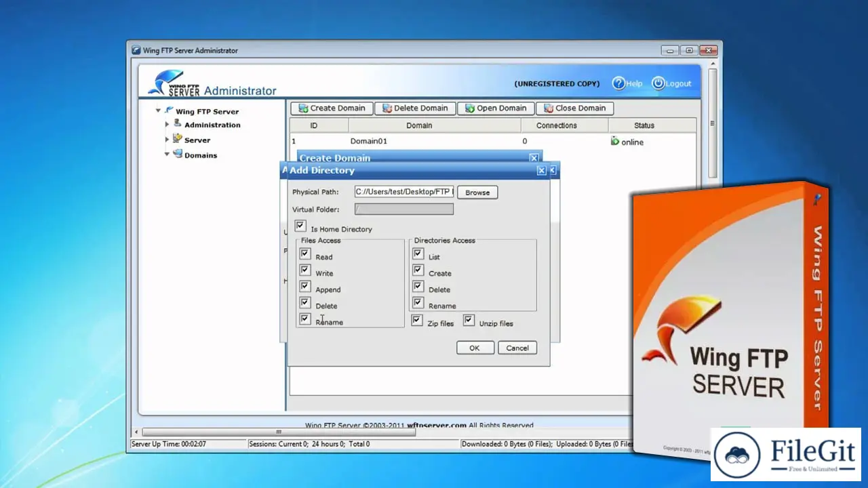Viewport: 868px width, 488px height.
Task: Collapse the Wing FTP Server tree node
Action: pos(158,110)
